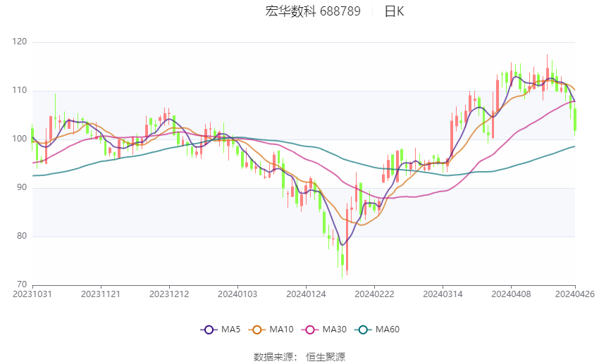Click the 20231031 start date axis label
The height and width of the screenshot is (364, 599).
(x=32, y=294)
